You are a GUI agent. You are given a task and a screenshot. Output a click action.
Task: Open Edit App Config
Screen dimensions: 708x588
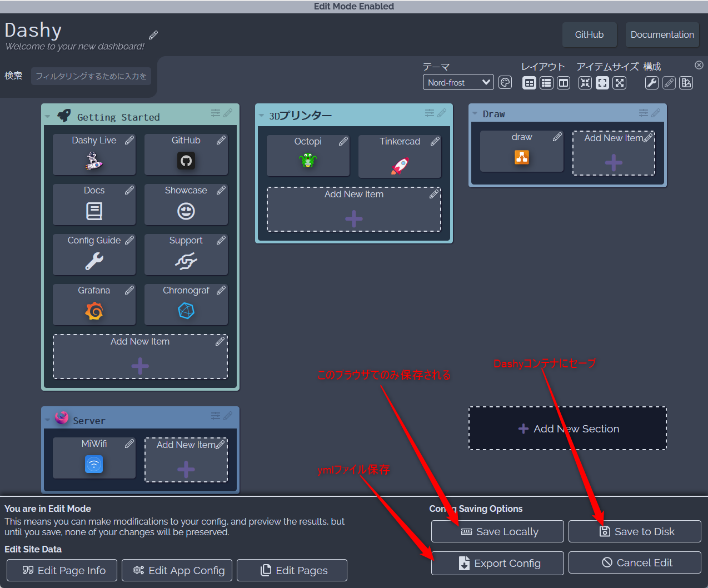(177, 570)
